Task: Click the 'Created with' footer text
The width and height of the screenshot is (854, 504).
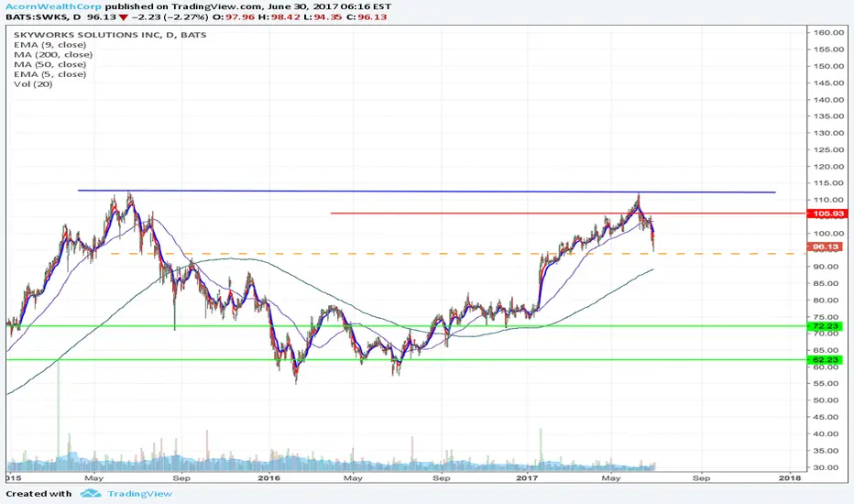Action: 38,494
